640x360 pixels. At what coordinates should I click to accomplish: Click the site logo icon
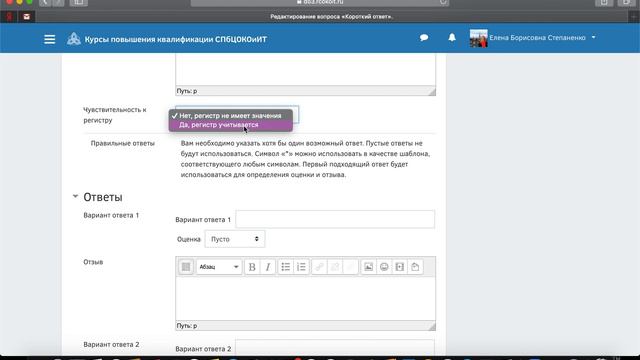coord(73,39)
